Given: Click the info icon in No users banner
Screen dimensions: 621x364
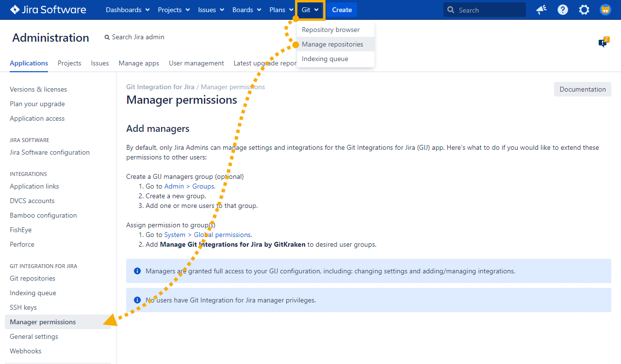Looking at the screenshot, I should 137,300.
